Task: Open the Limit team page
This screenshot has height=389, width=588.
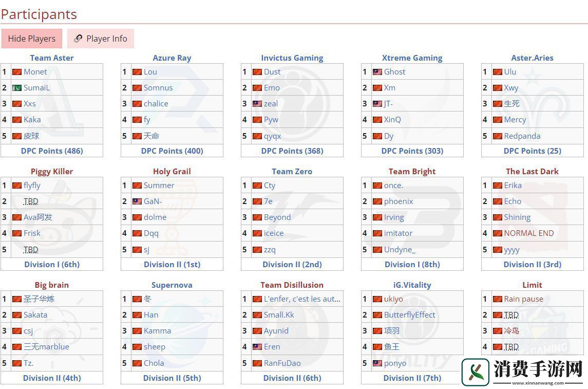Action: pyautogui.click(x=532, y=285)
